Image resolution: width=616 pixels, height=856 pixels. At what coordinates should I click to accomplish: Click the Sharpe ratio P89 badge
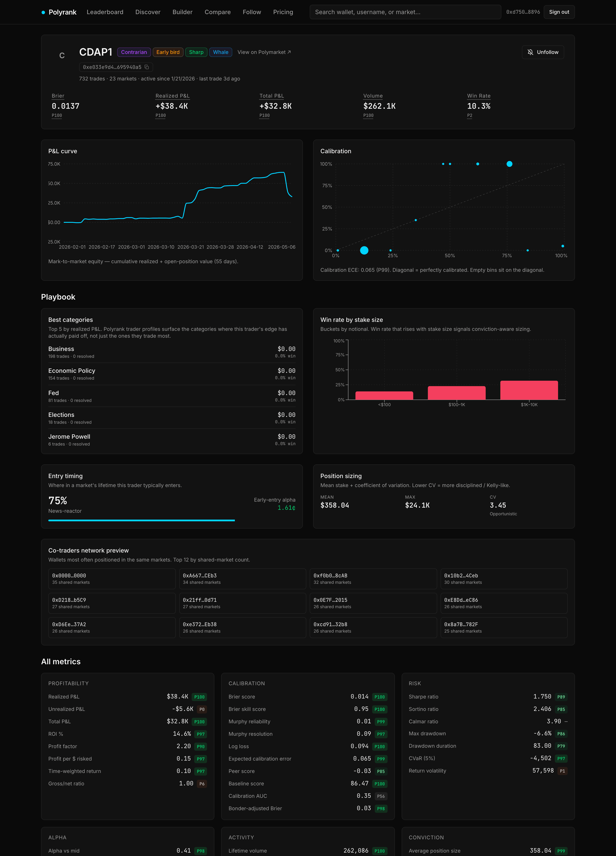pyautogui.click(x=561, y=697)
